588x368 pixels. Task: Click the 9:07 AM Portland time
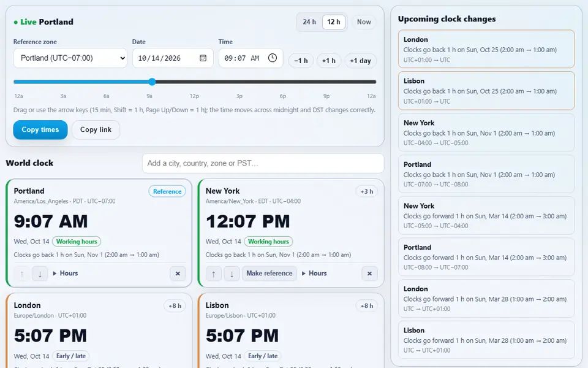click(x=51, y=221)
